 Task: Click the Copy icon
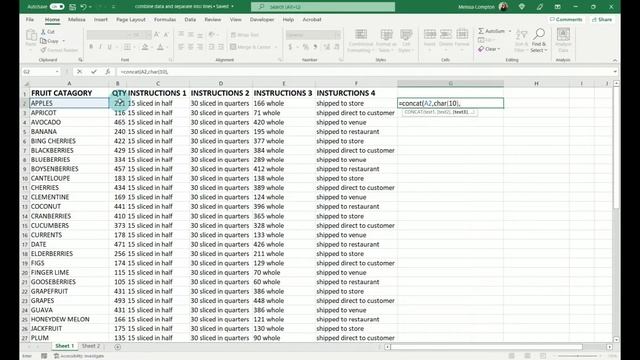pyautogui.click(x=43, y=41)
